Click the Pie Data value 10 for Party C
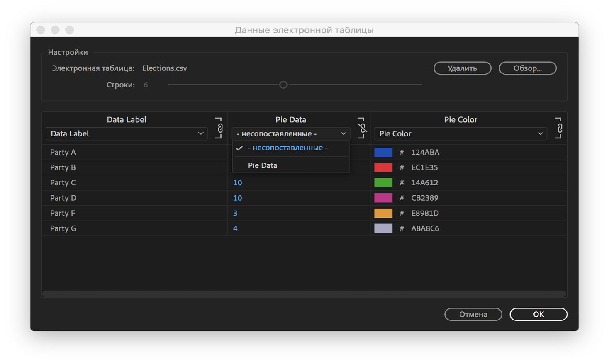Image resolution: width=609 pixels, height=364 pixels. (237, 183)
